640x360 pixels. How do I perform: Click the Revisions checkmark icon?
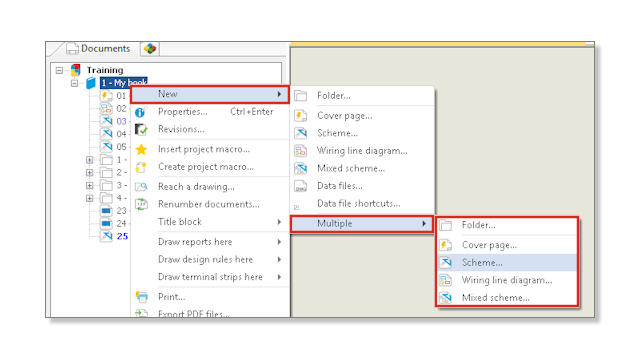[141, 129]
